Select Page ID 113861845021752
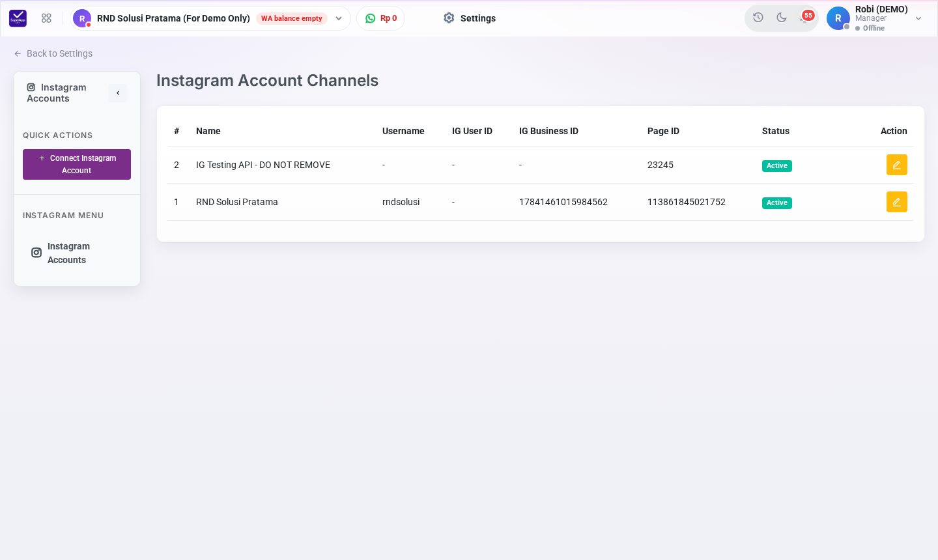This screenshot has width=938, height=560. click(687, 202)
